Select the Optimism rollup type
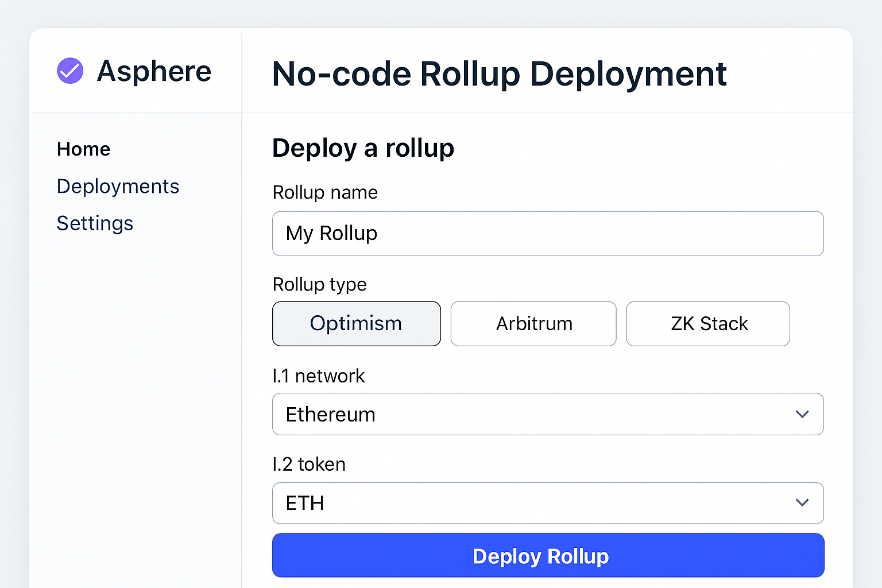 click(356, 323)
